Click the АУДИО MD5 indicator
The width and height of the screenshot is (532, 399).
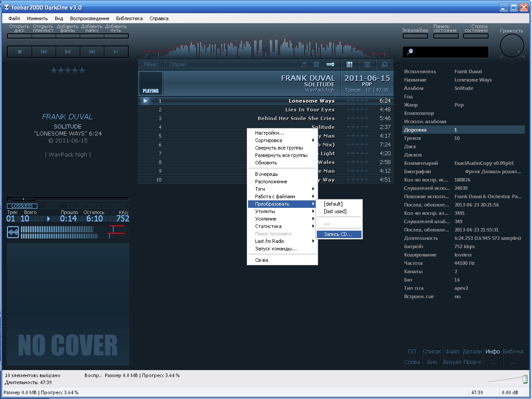click(x=84, y=206)
